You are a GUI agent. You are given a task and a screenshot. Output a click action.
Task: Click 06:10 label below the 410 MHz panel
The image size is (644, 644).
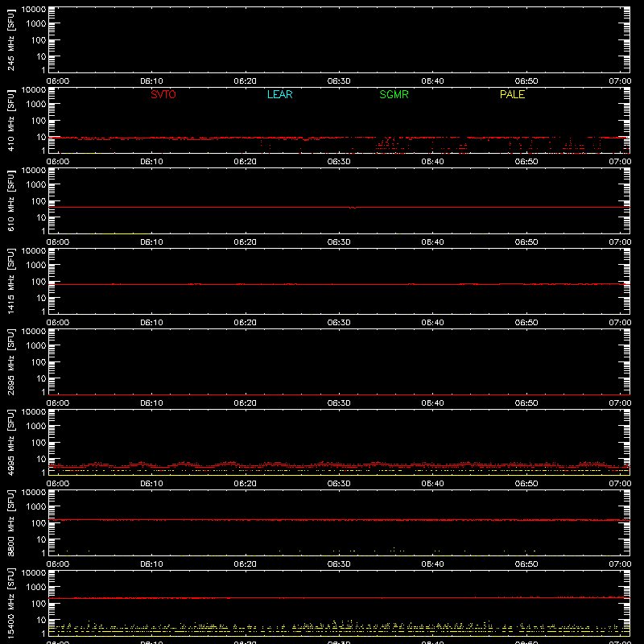pyautogui.click(x=151, y=162)
